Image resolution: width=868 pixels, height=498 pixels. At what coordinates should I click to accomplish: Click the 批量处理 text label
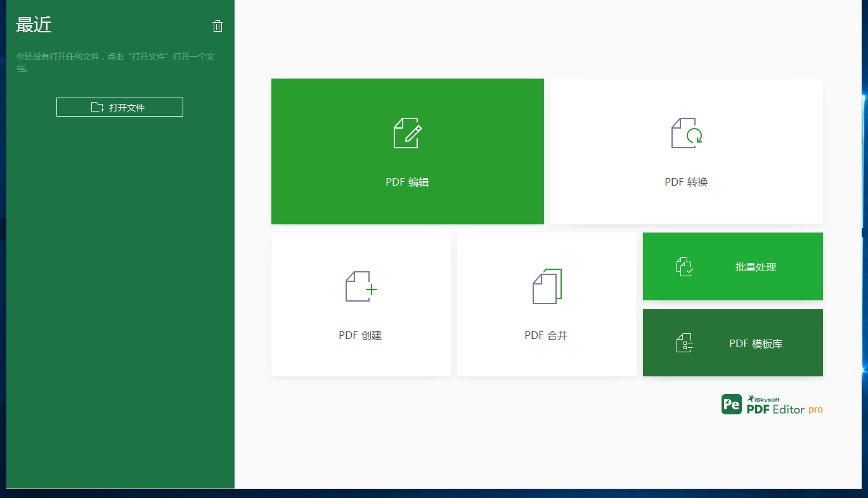755,267
